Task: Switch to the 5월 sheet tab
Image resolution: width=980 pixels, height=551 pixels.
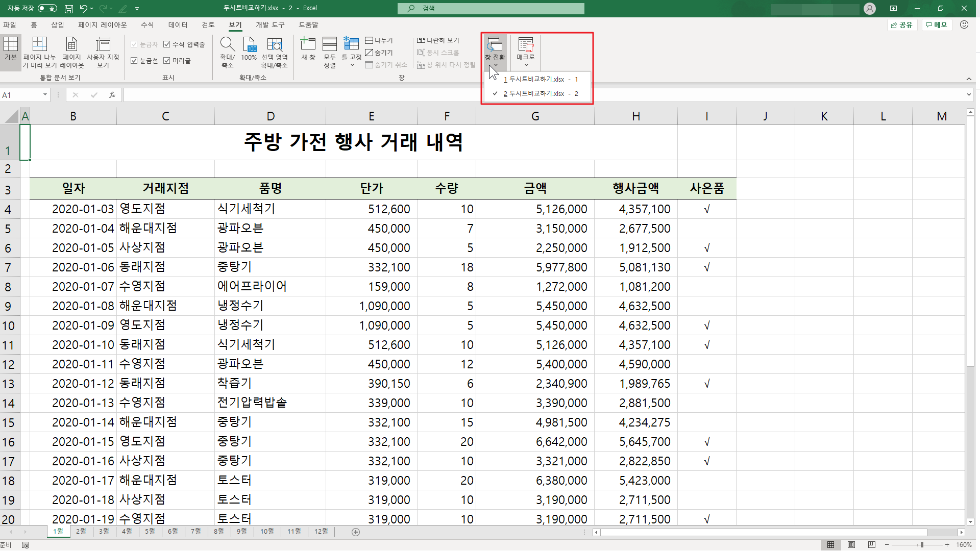Action: [x=150, y=532]
